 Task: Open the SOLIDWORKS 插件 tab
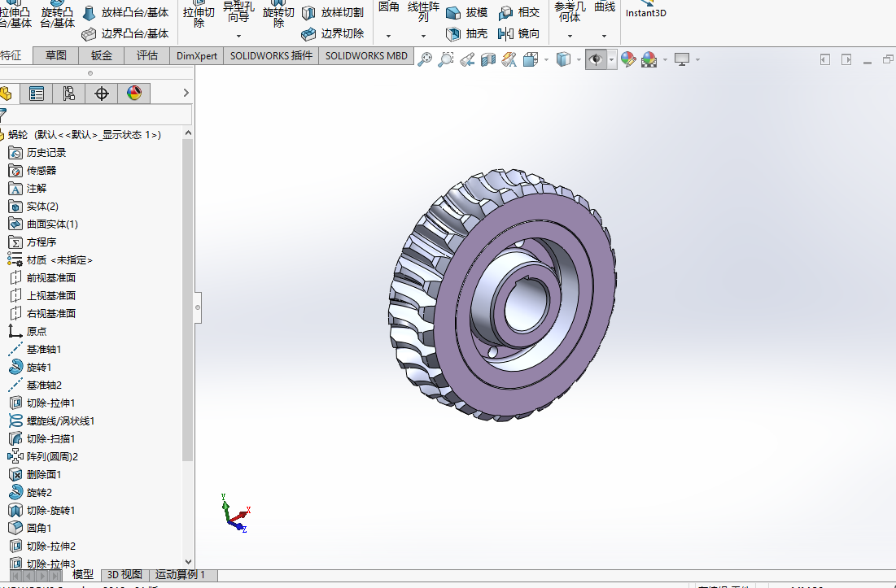(x=272, y=56)
